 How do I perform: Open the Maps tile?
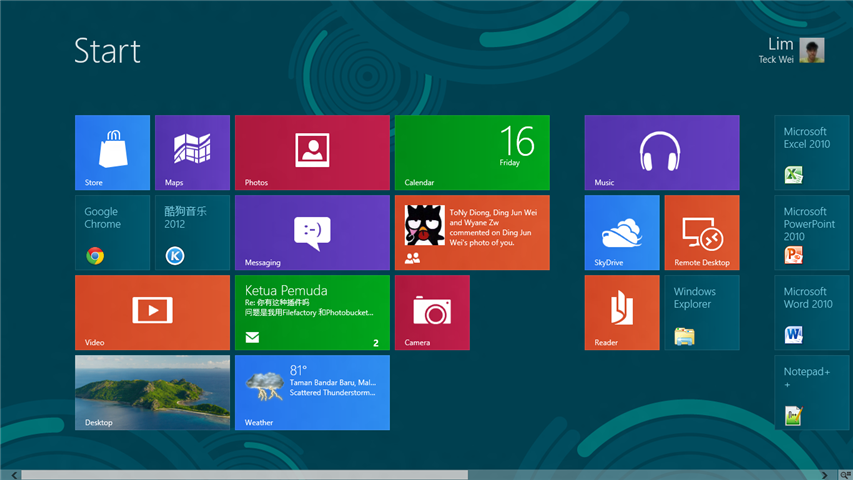192,152
